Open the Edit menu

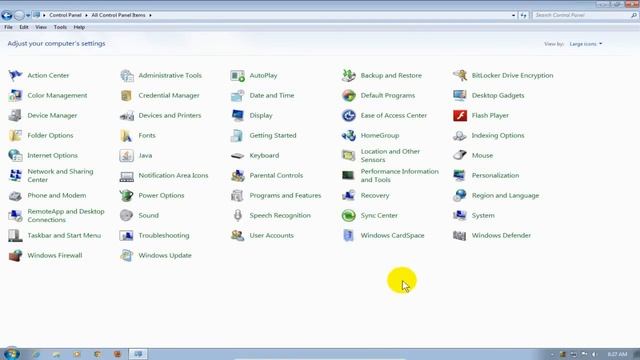click(24, 27)
